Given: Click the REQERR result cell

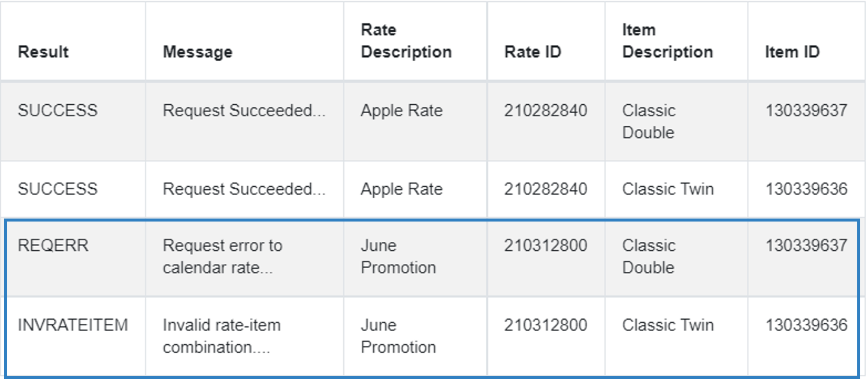Looking at the screenshot, I should click(53, 246).
